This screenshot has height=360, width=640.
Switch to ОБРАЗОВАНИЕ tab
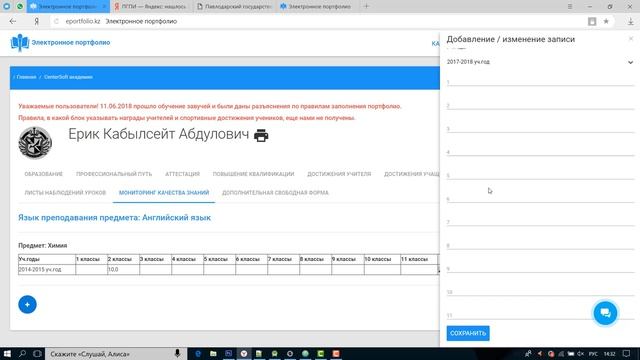[x=44, y=174]
